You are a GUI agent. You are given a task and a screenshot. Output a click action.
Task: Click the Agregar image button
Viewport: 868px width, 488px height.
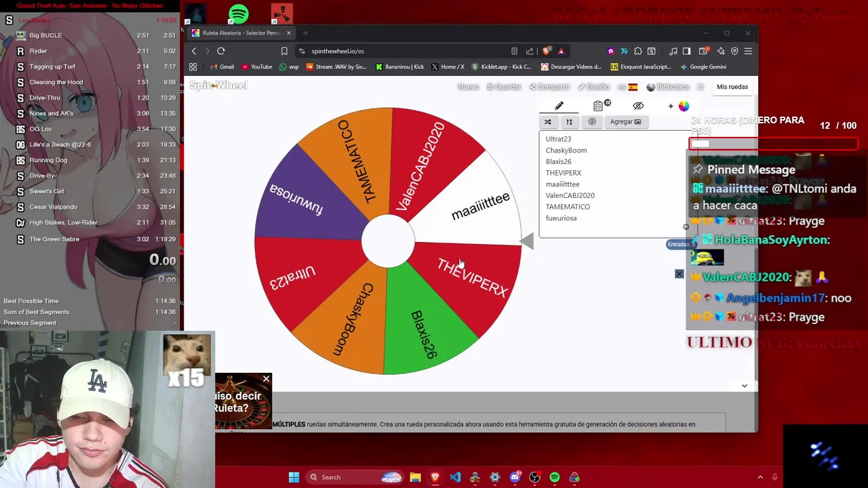click(625, 121)
